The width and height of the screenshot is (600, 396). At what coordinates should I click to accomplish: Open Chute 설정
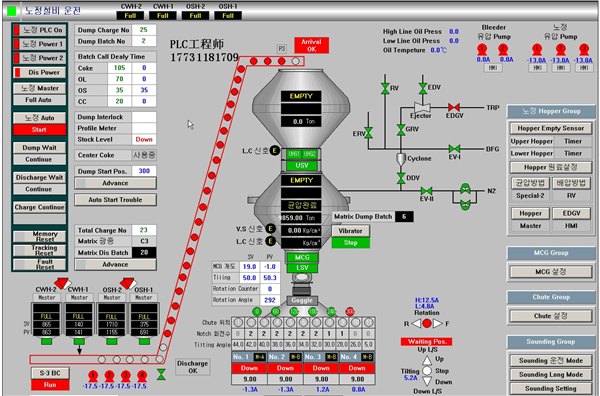(551, 316)
